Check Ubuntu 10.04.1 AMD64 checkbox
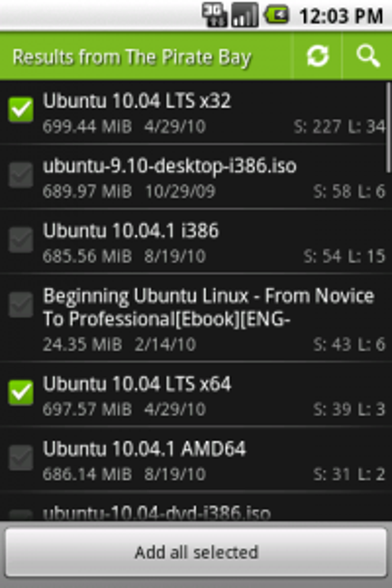Screen dimensions: 392x588 point(21,458)
